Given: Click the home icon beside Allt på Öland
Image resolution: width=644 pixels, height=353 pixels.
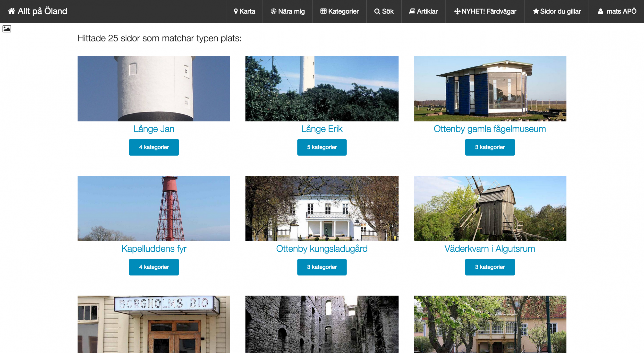Looking at the screenshot, I should coord(11,11).
